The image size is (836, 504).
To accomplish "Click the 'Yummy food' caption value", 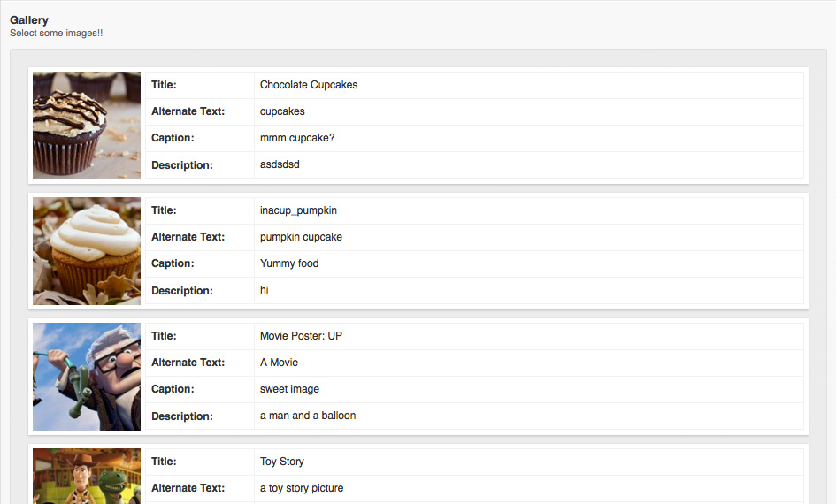I will click(x=289, y=263).
